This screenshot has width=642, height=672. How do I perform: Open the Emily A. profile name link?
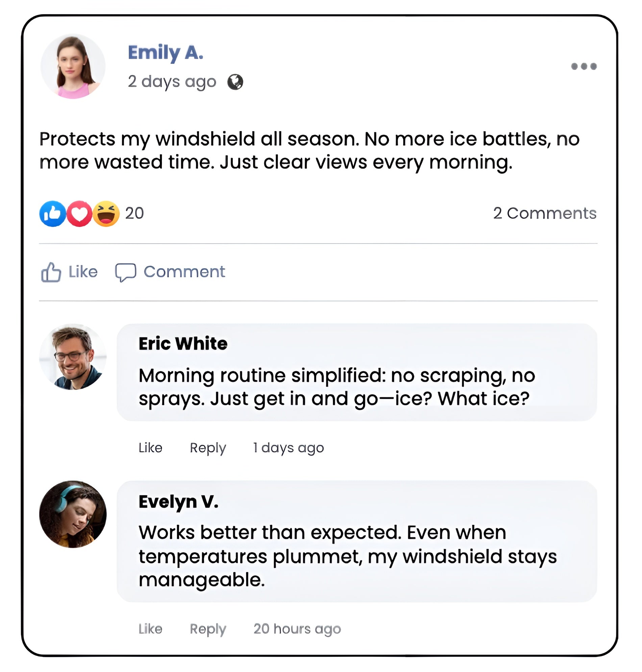(166, 53)
